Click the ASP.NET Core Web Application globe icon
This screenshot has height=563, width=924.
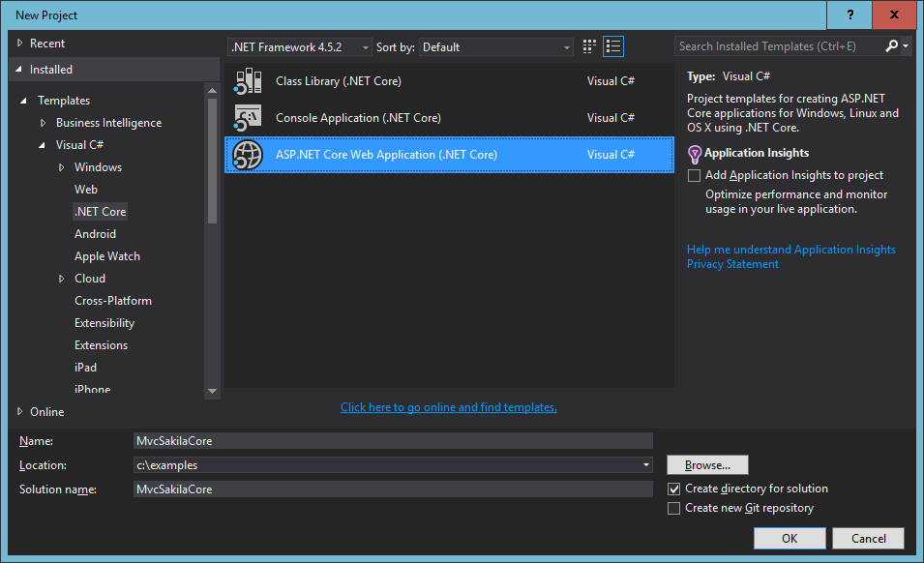[x=248, y=155]
